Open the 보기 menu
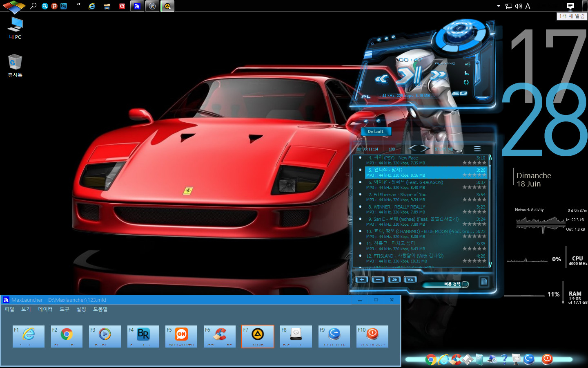 point(26,309)
